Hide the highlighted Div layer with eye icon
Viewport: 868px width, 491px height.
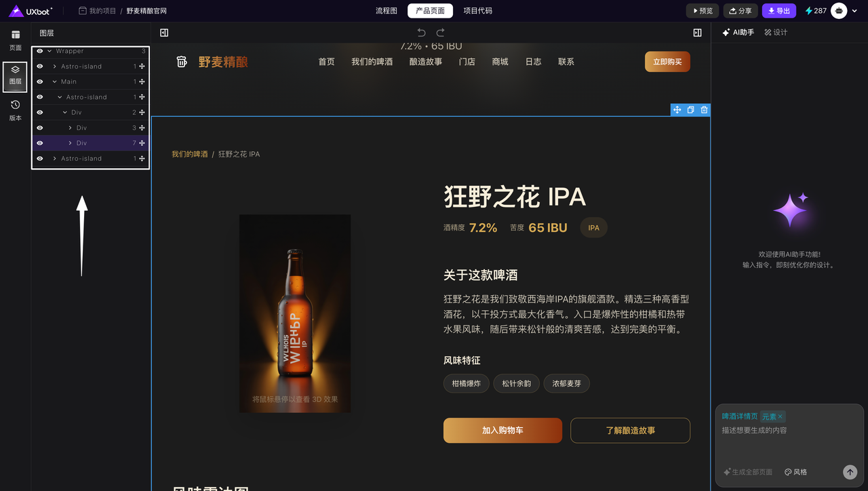pos(40,143)
